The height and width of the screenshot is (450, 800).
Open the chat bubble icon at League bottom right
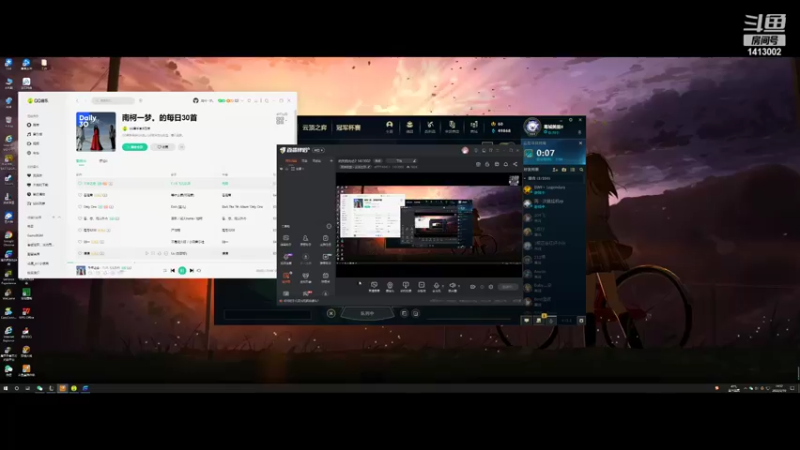click(527, 320)
